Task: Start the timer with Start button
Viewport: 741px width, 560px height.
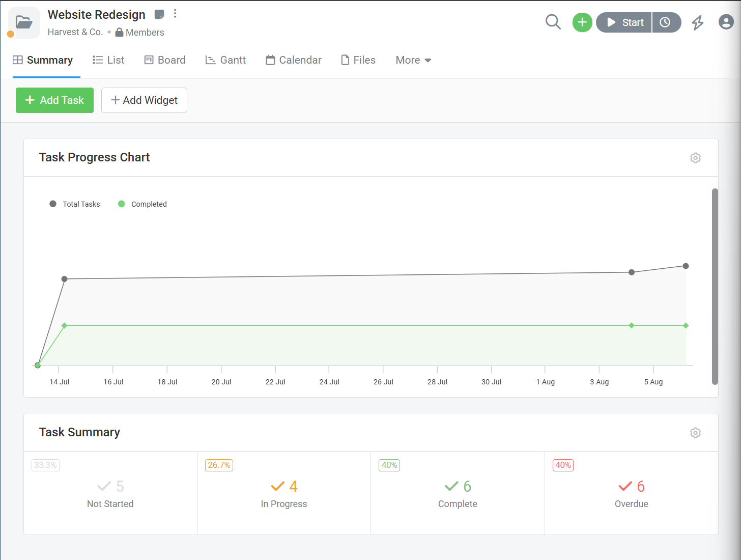Action: [x=624, y=22]
